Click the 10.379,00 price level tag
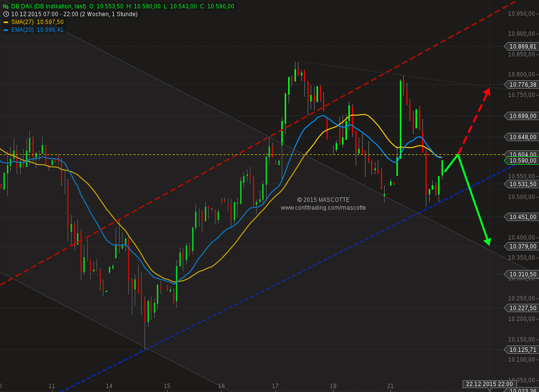Screen dimensions: 539x392 521,246
